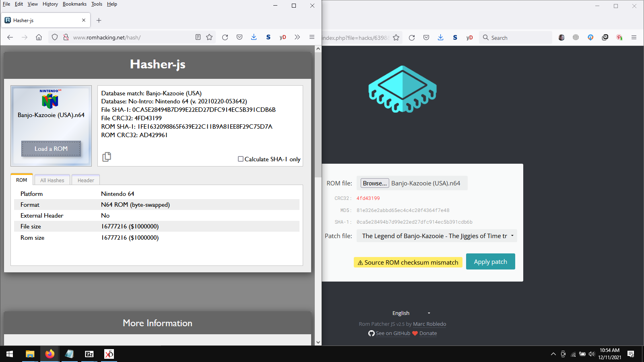Save to Pocket in Hasher-js window
Image resolution: width=644 pixels, height=362 pixels.
click(239, 37)
